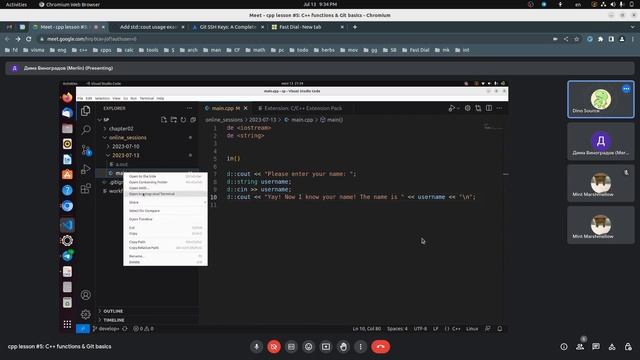Click the presenter name banner
Viewport: 640px width, 360px height.
tap(320, 68)
